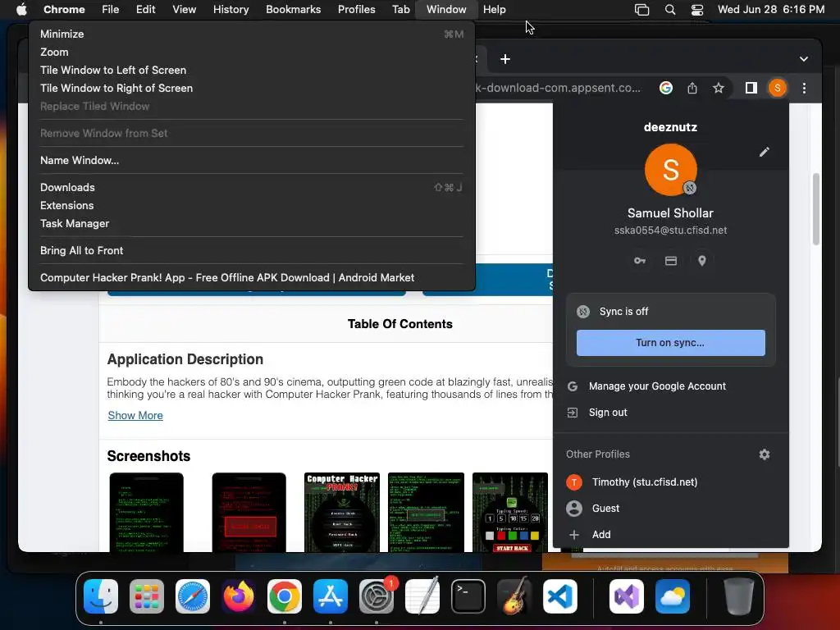Click the Spotlight search icon
This screenshot has height=630, width=840.
[x=669, y=10]
